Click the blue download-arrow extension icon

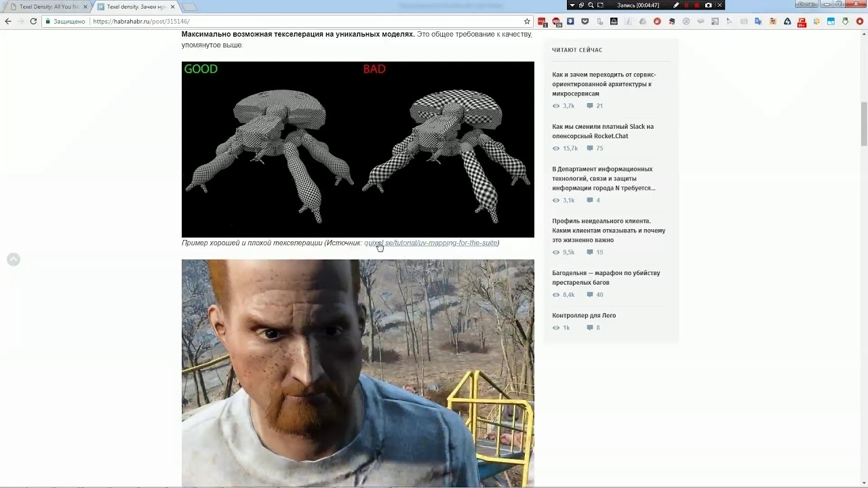tap(570, 22)
